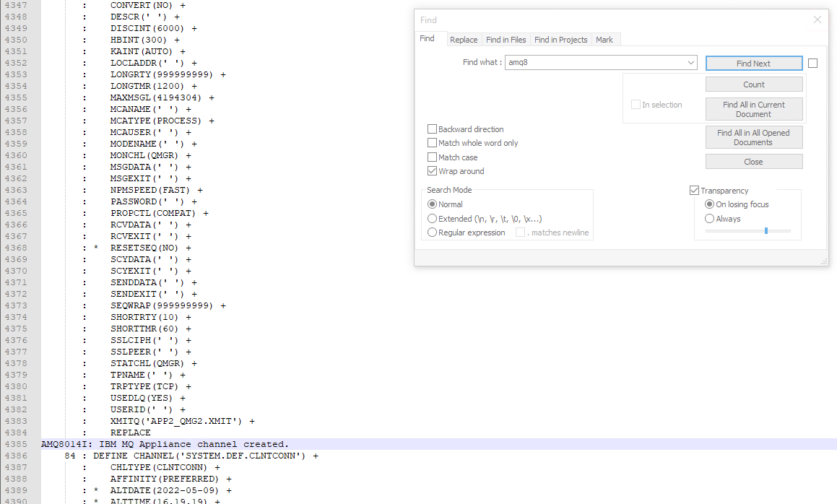Click Find All in All Opened Documents
The height and width of the screenshot is (504, 837).
point(754,137)
